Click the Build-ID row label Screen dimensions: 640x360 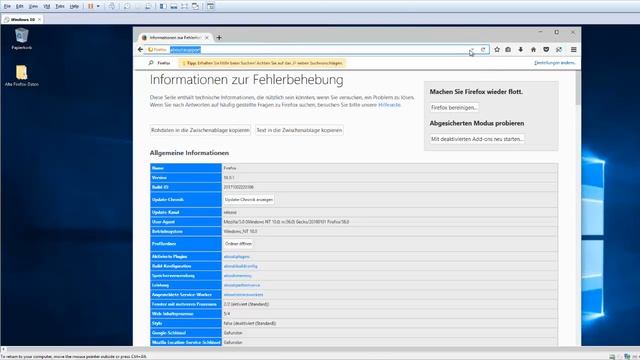[160, 187]
